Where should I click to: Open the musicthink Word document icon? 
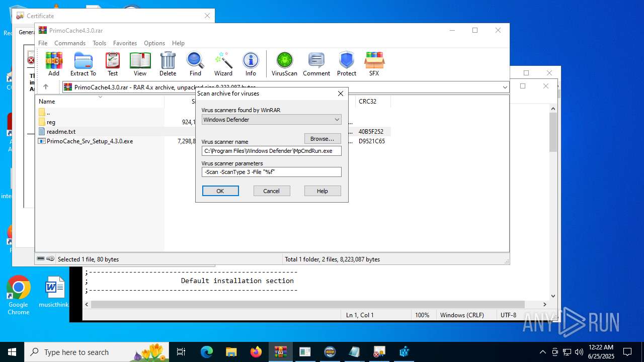point(54,292)
